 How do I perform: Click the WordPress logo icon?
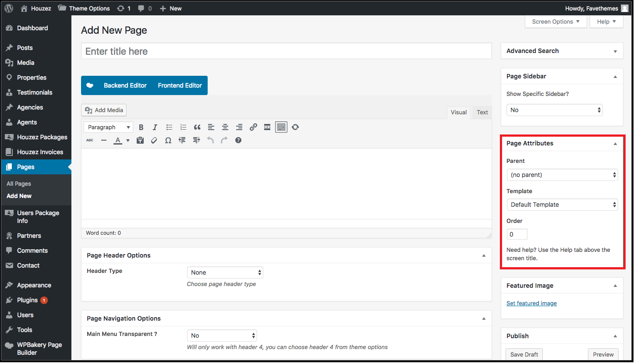point(9,8)
